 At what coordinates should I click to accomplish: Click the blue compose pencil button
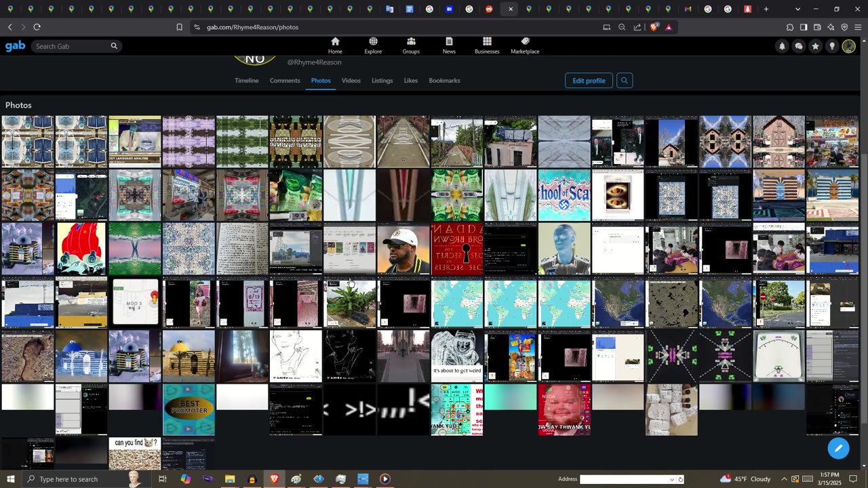coord(838,448)
